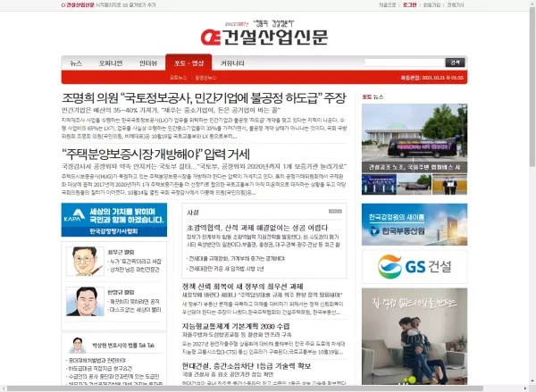Open column link 마스크 없는 세상이 빨리
Screen dimensions: 536x392
(135, 310)
